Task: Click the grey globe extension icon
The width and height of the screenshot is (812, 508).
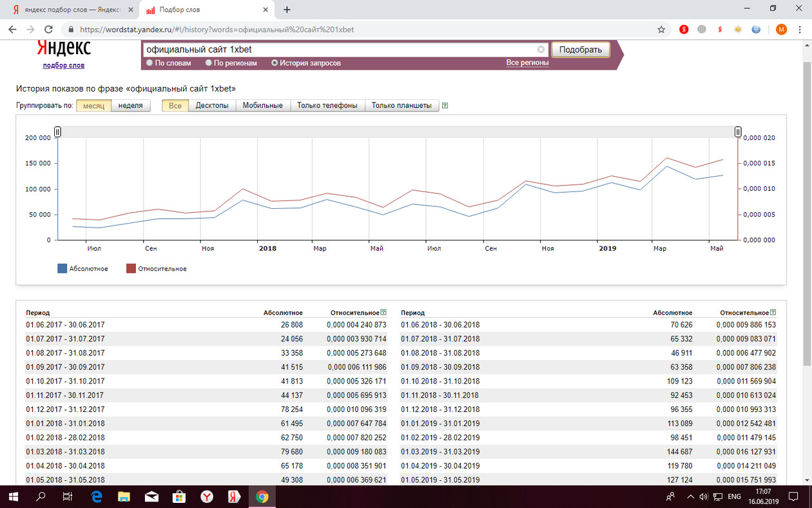Action: click(702, 29)
